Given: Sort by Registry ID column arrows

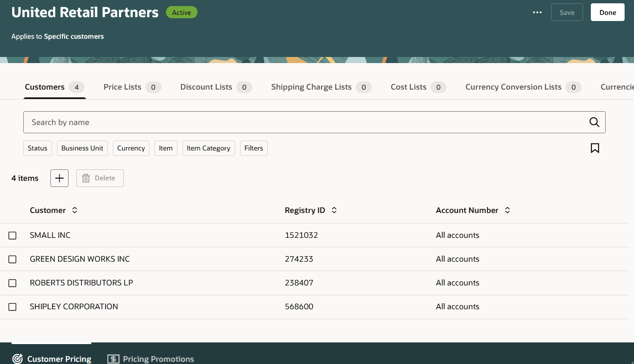Looking at the screenshot, I should click(x=334, y=210).
